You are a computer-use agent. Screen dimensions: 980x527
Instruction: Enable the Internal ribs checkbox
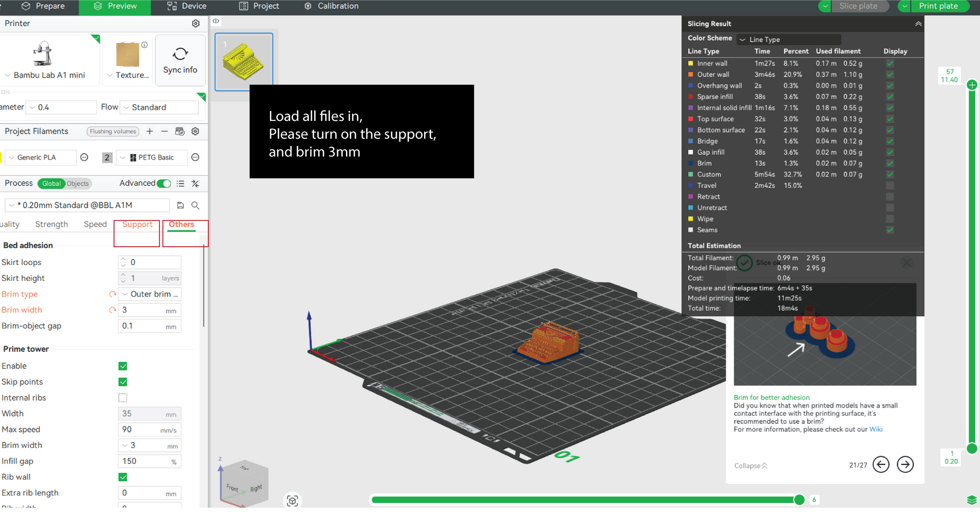[x=123, y=398]
